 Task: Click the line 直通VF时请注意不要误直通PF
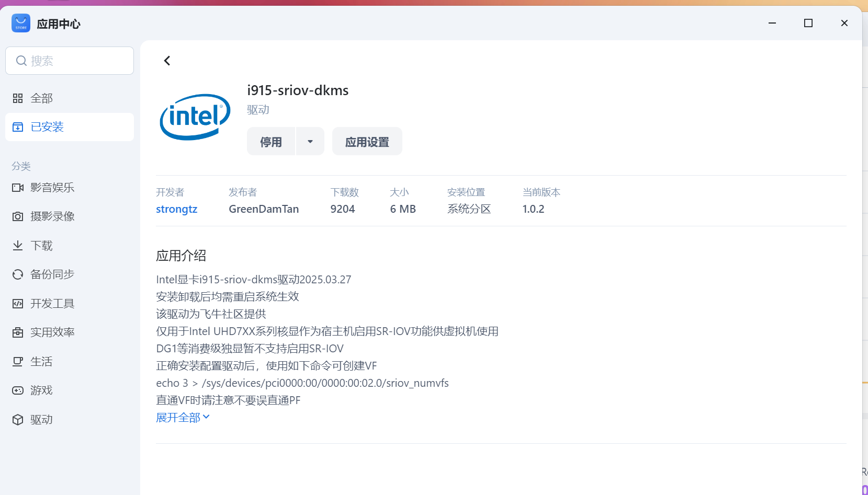click(228, 400)
